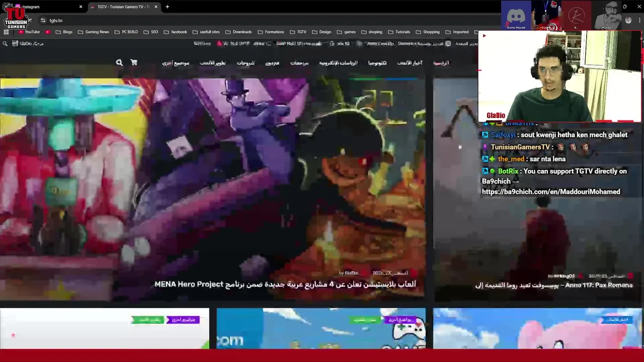This screenshot has width=644, height=362.
Task: Open تكنولوجيا menu item
Action: click(377, 63)
